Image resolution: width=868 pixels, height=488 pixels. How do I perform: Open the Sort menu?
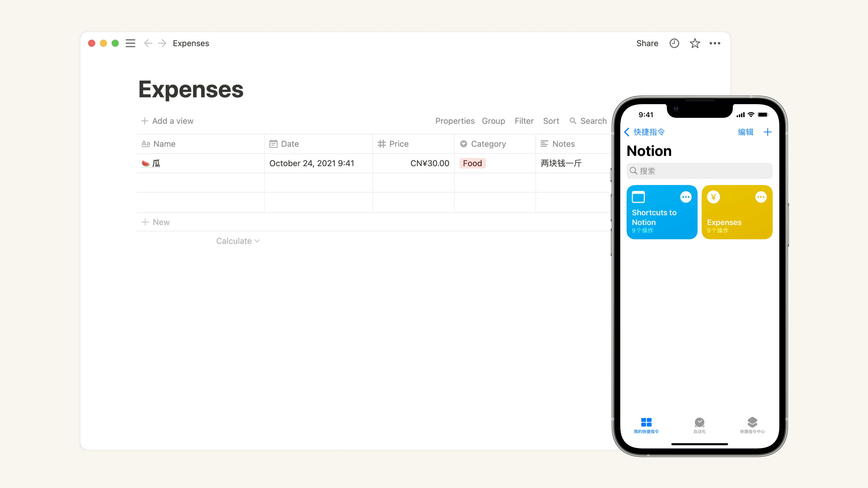click(551, 121)
